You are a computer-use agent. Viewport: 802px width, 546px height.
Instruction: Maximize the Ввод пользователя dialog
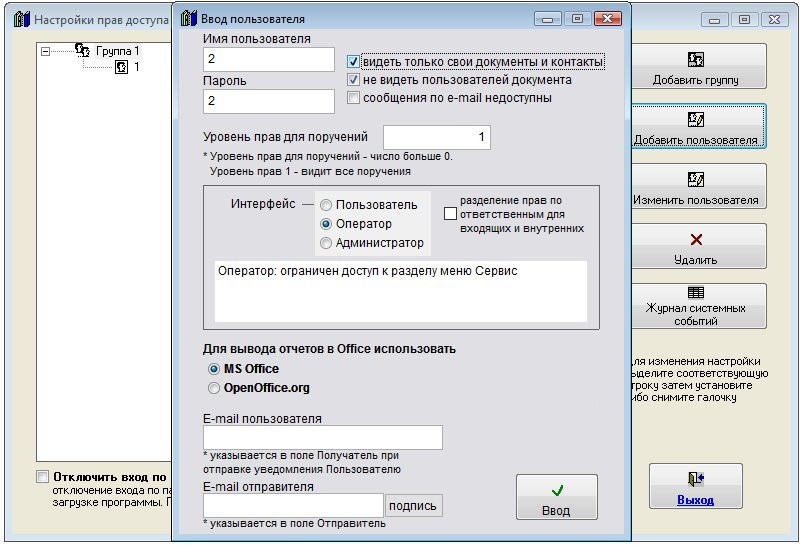(577, 19)
